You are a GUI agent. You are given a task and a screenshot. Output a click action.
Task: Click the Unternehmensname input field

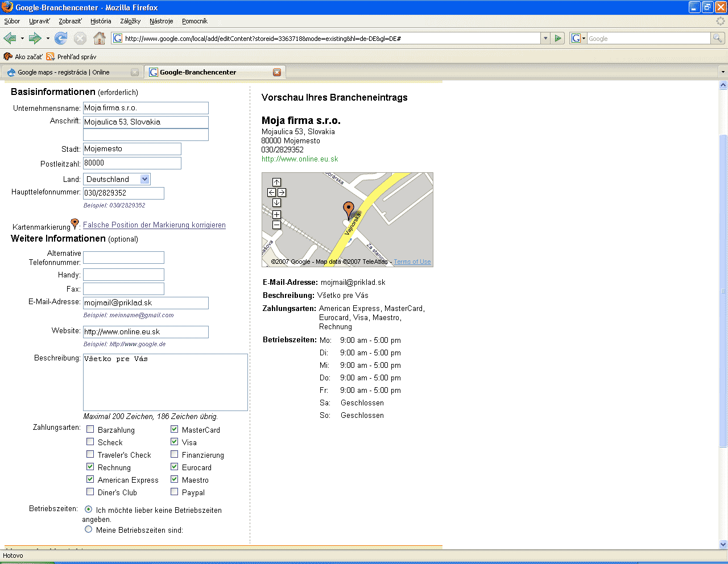146,108
